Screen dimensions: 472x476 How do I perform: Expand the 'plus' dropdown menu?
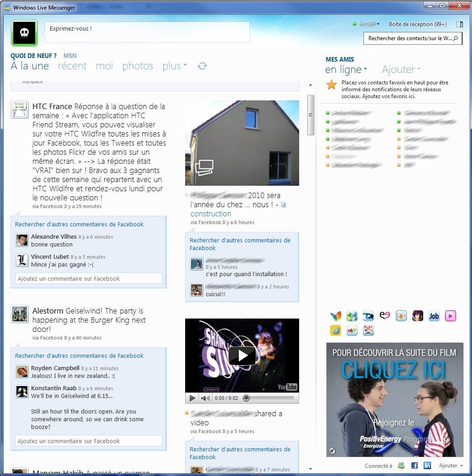[x=175, y=66]
